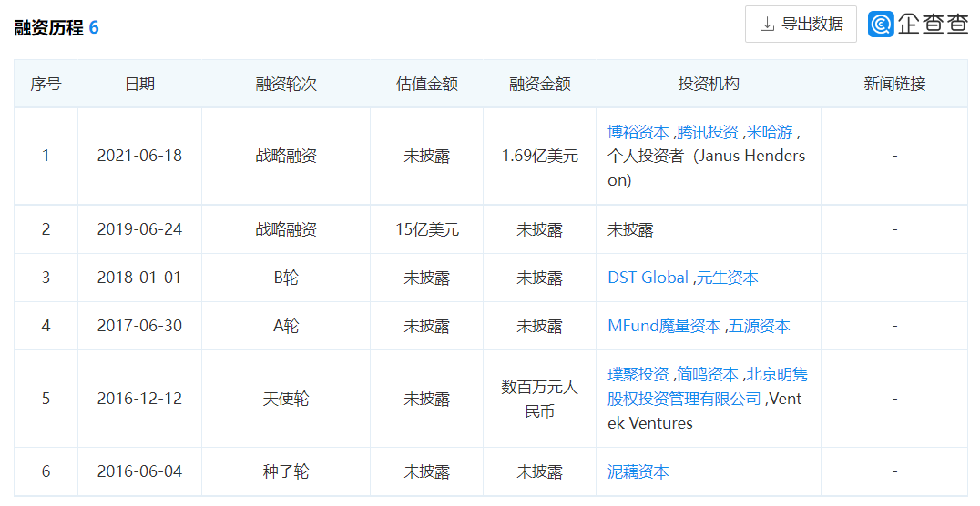Click 战略融资 in the 2019-06-24 row
The width and height of the screenshot is (980, 506).
coord(286,229)
